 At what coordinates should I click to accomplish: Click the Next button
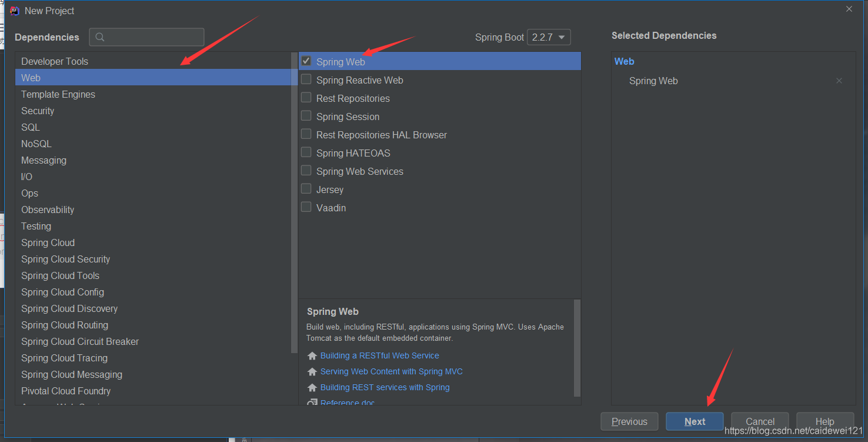coord(695,421)
